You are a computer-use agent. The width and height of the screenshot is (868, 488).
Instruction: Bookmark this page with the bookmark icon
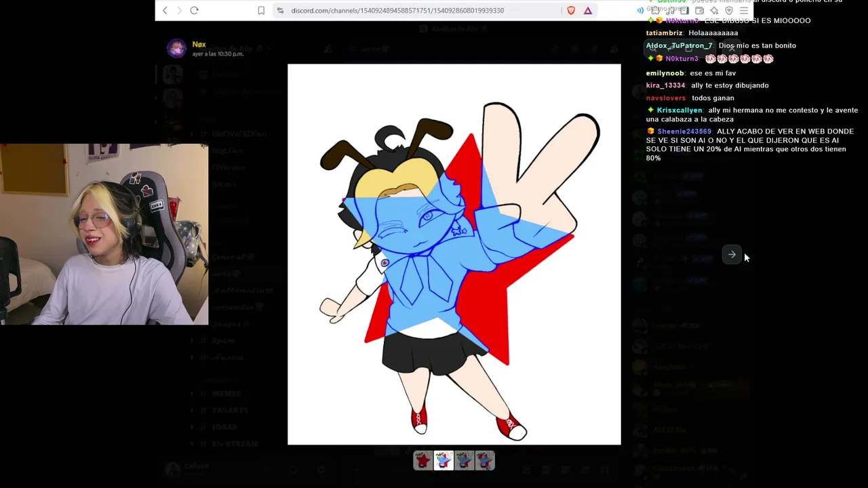coord(261,10)
